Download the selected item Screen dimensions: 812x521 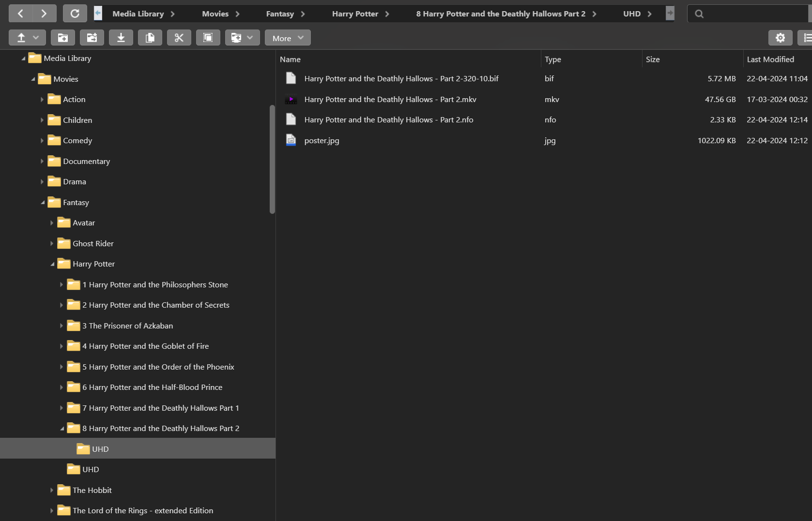[121, 38]
